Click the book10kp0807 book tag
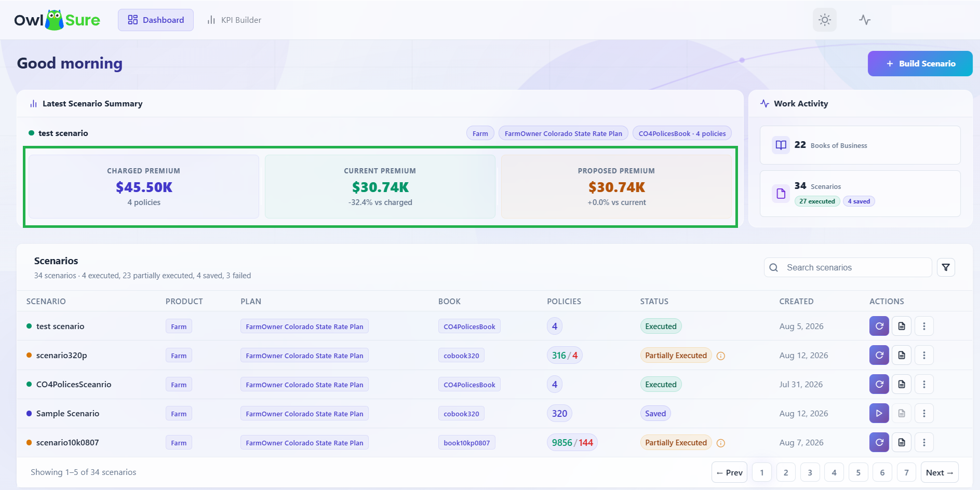Viewport: 980px width, 490px height. pyautogui.click(x=466, y=443)
